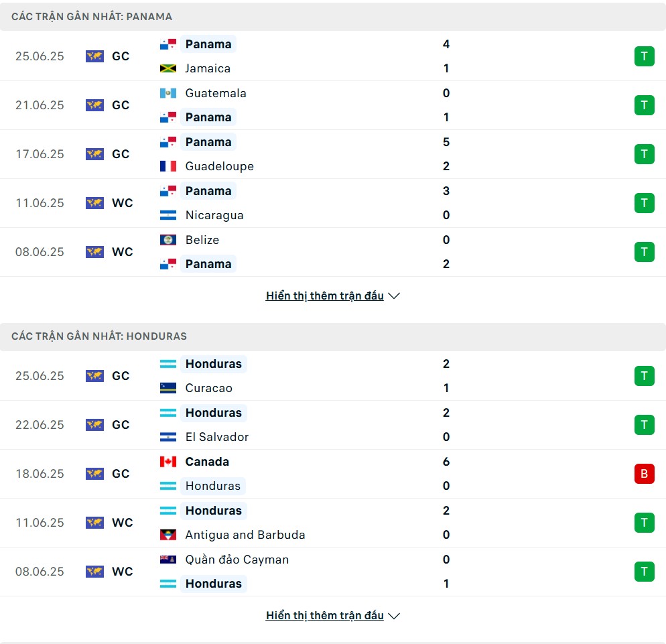This screenshot has width=666, height=644.
Task: Open the Nicaragua team link
Action: (x=214, y=215)
